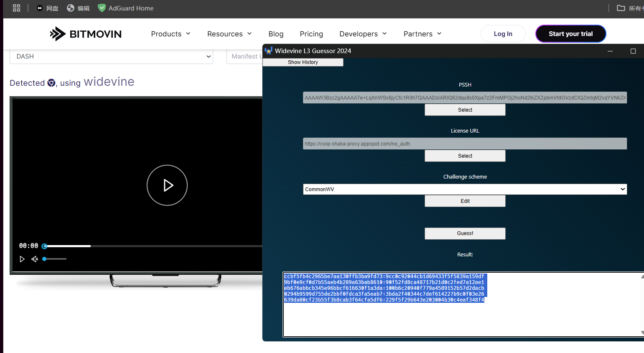
Task: Click the large play button on video
Action: click(x=167, y=185)
